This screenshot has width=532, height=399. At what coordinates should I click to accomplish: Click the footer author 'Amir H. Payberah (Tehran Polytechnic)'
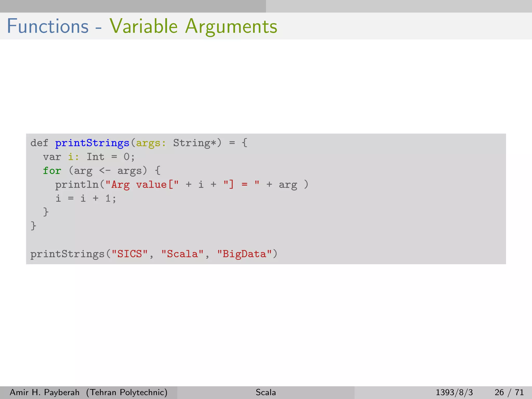click(x=89, y=392)
